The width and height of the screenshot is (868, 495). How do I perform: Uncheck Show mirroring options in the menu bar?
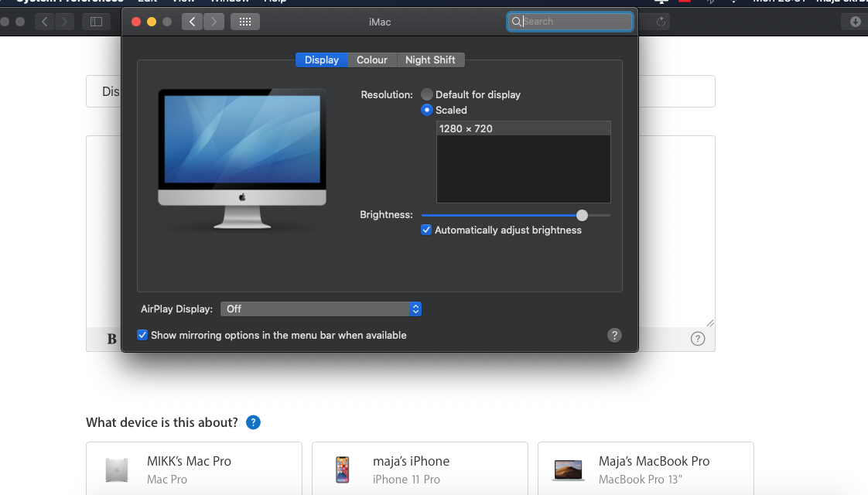(x=142, y=335)
